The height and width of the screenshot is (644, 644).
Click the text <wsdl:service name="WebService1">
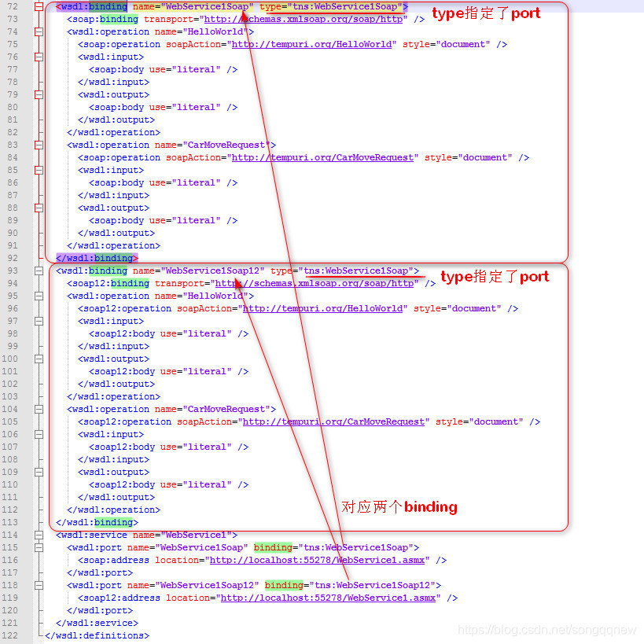146,535
